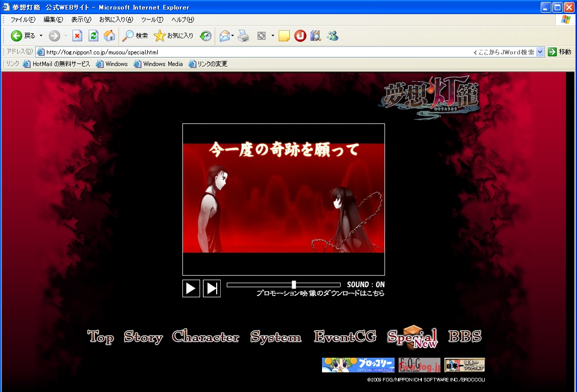Expand dropdown arrow next to size icon
577x392 pixels.
pyautogui.click(x=273, y=36)
